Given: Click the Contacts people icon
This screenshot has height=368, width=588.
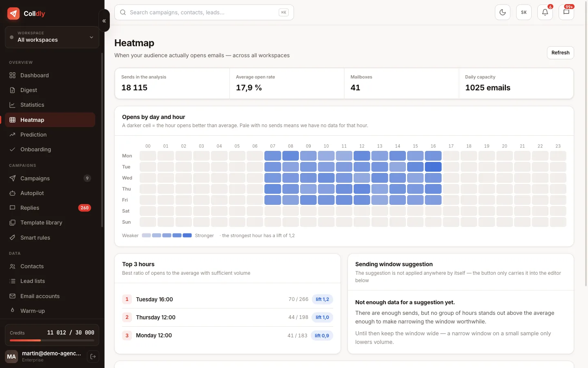Looking at the screenshot, I should pyautogui.click(x=13, y=266).
